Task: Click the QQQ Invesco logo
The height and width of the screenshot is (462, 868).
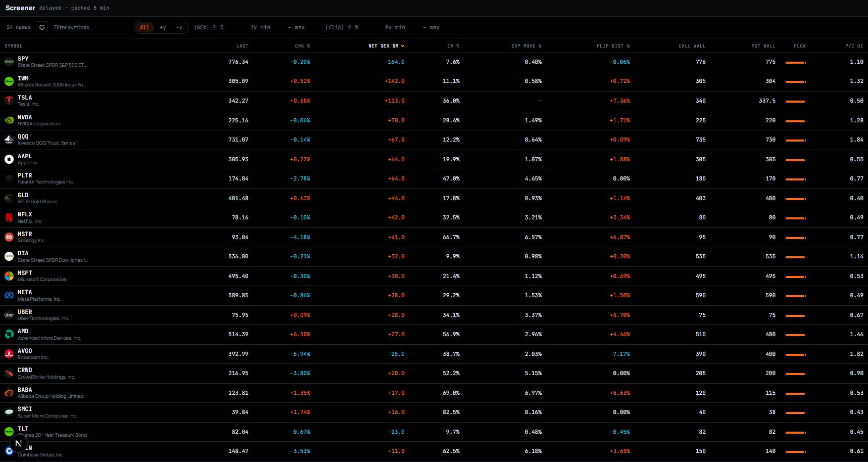Action: tap(9, 140)
